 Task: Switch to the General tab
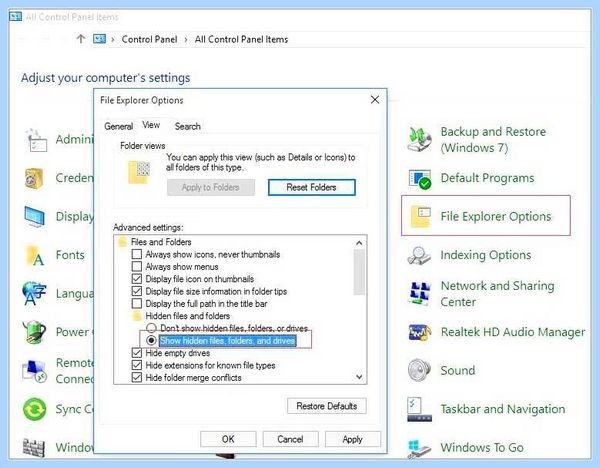(118, 126)
